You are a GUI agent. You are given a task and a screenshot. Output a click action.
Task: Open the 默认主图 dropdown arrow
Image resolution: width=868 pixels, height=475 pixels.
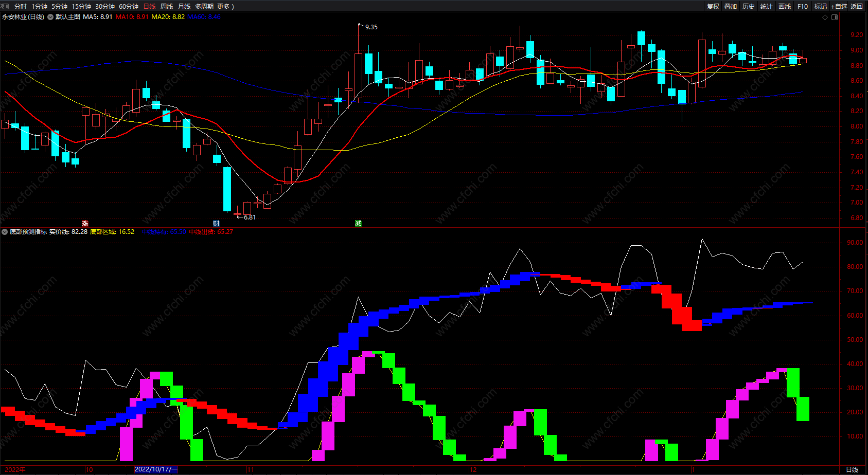50,17
